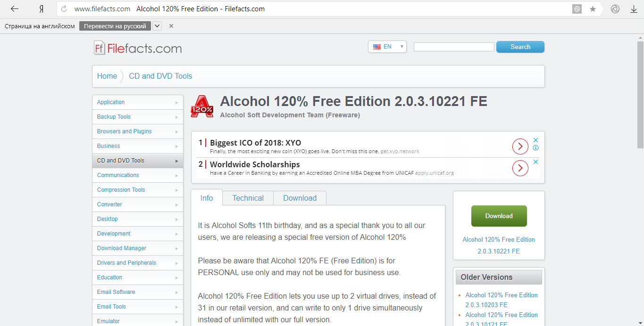Click Biggest ICO of 2018: XYO ad title
This screenshot has height=326, width=644.
(255, 143)
